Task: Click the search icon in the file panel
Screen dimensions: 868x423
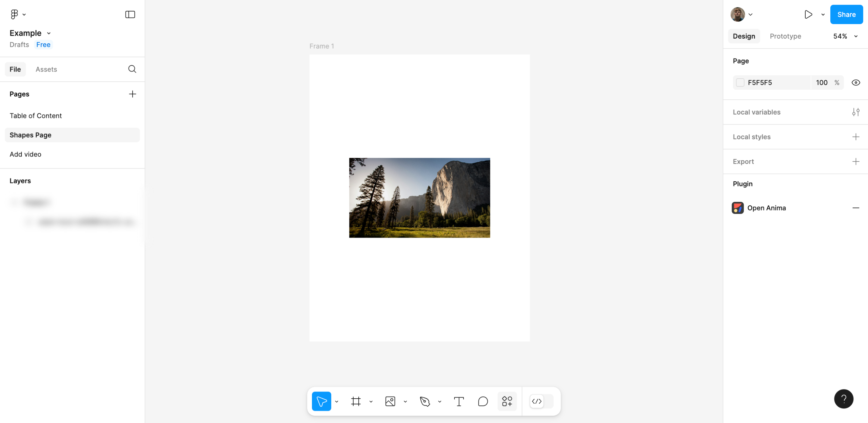Action: [132, 69]
